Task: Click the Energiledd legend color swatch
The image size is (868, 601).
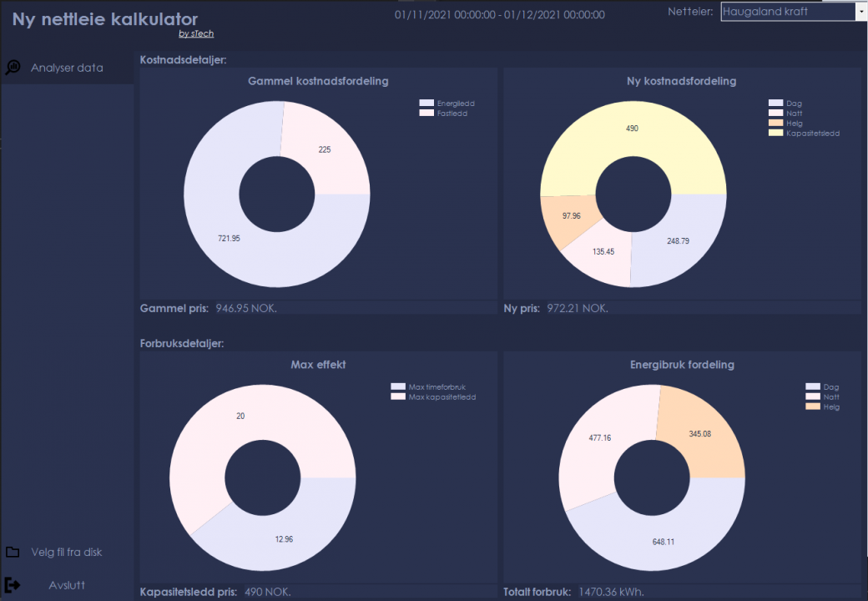Action: coord(426,103)
